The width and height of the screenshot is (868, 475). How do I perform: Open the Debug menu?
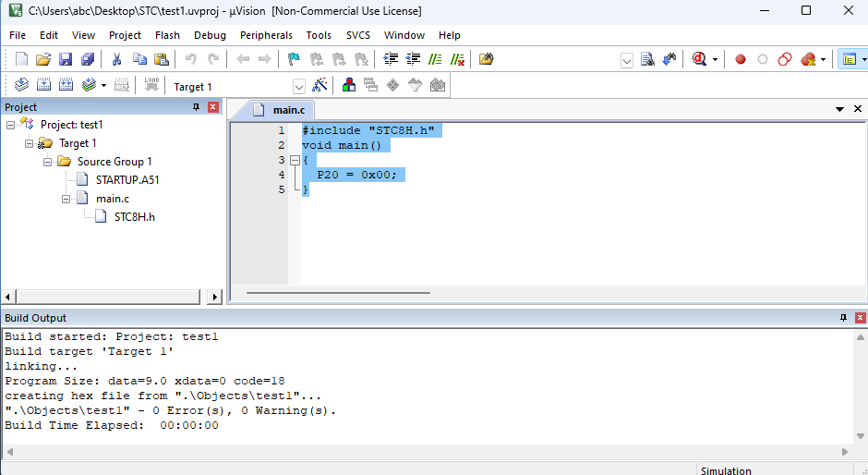tap(210, 35)
